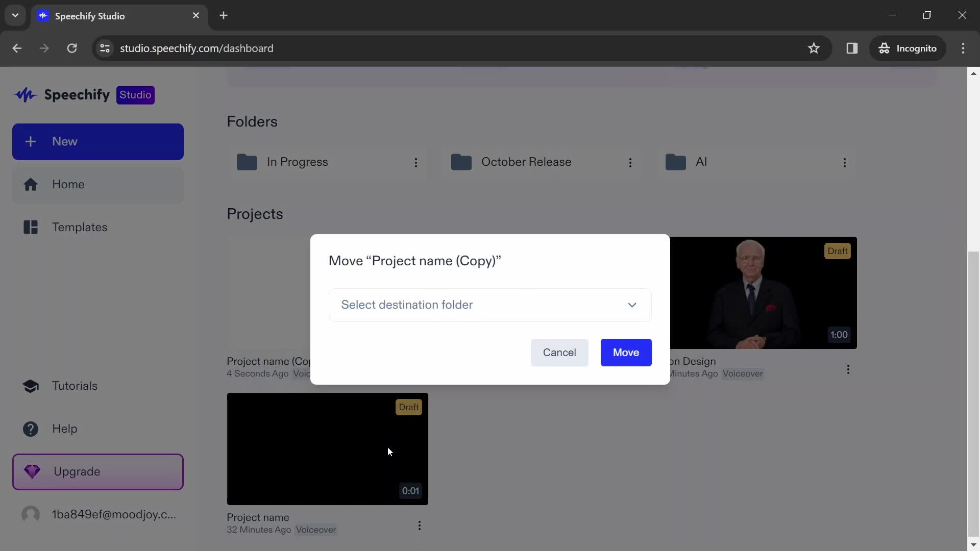Click Cancel to dismiss the dialog
The image size is (980, 551).
pyautogui.click(x=559, y=352)
